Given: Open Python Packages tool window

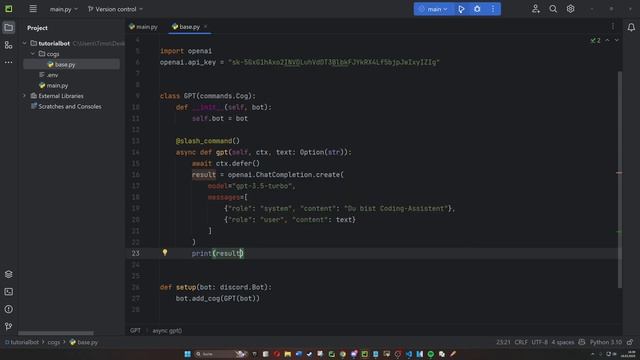Looking at the screenshot, I should click(x=9, y=274).
